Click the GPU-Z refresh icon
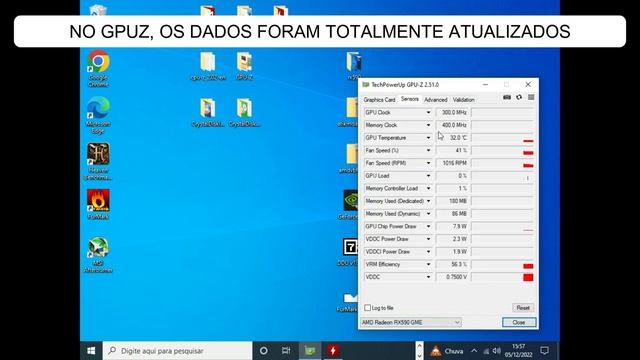Screen dimensions: 640x360 519,97
